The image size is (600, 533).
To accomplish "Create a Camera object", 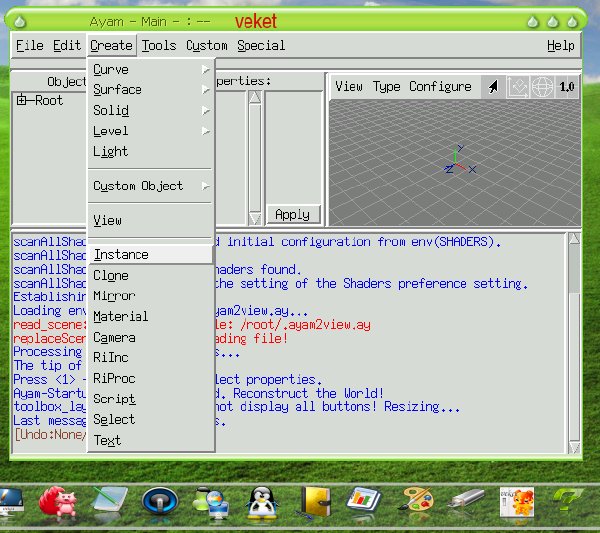I will point(150,337).
